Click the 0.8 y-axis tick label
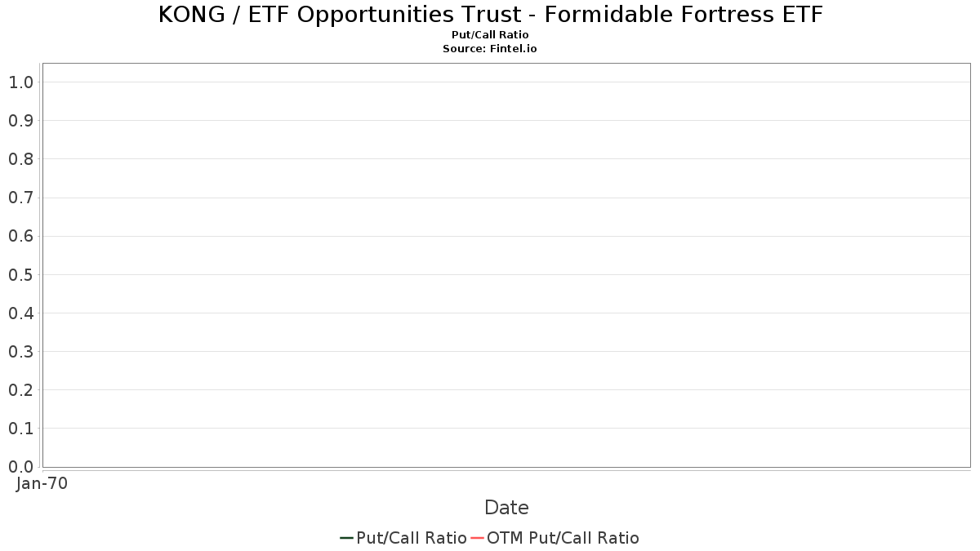This screenshot has height=551, width=980. tap(21, 159)
